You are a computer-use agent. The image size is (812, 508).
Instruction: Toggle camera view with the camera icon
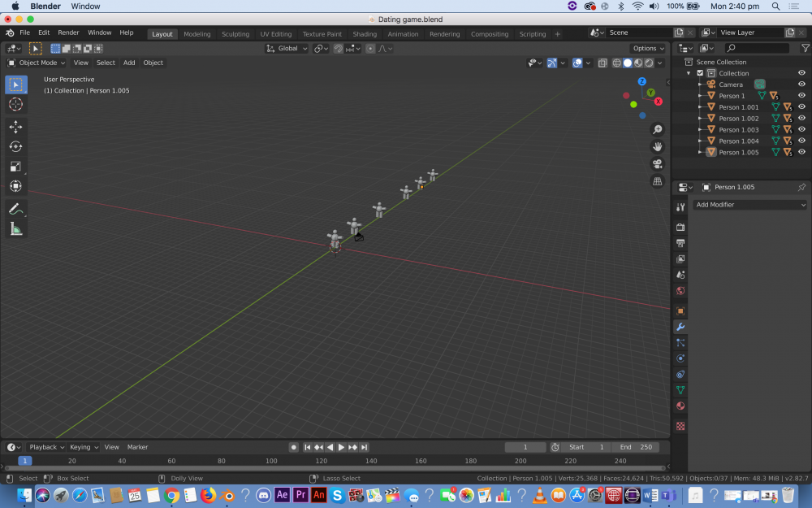[x=657, y=164]
